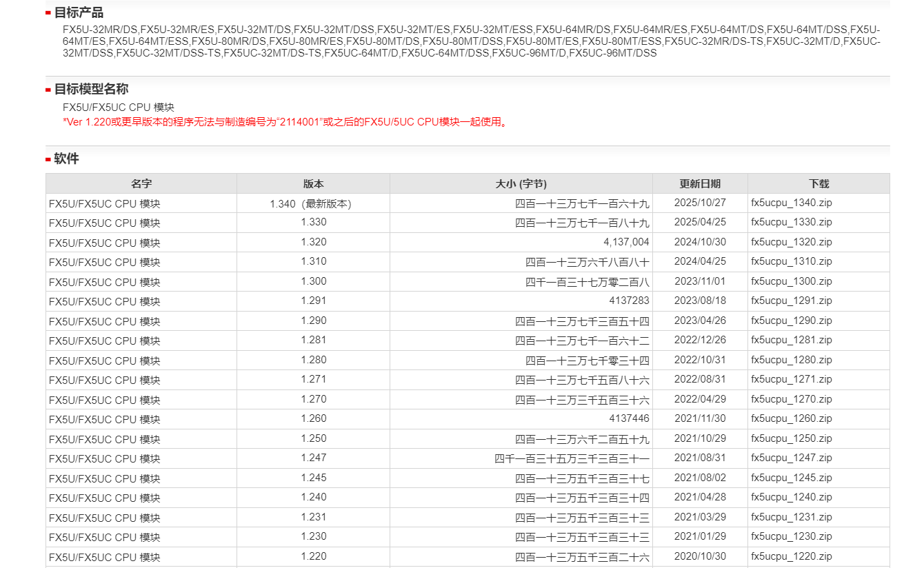Download fx5ucpu_1330.zip file

791,223
